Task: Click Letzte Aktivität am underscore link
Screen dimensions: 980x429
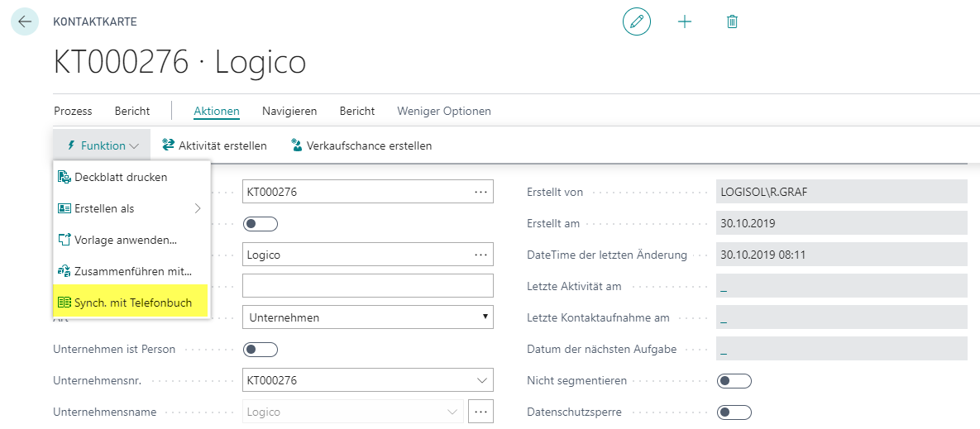Action: (x=724, y=288)
